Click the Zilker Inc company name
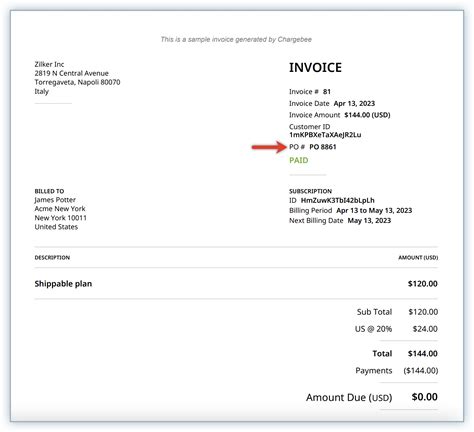Viewport: 474px width, 432px height. coord(49,64)
